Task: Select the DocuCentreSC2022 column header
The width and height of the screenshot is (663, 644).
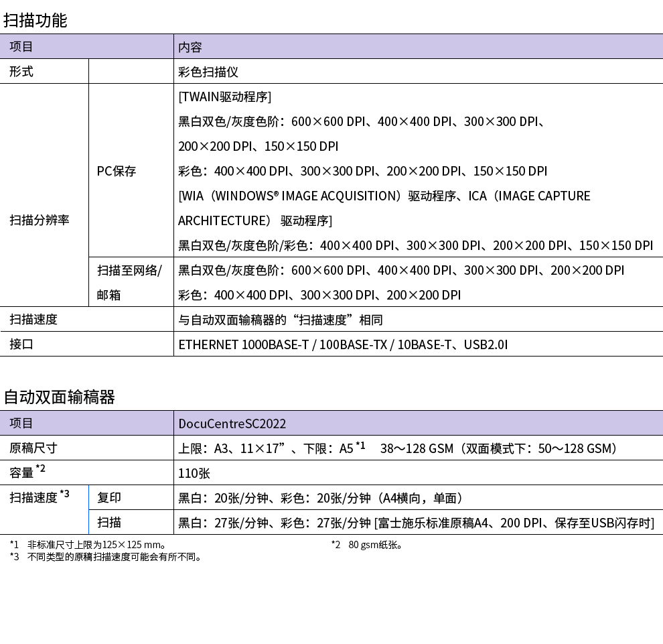Action: [x=232, y=424]
